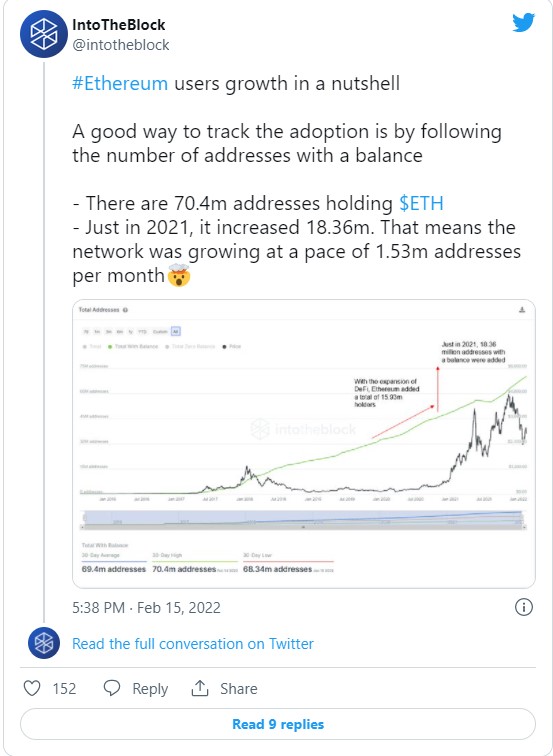This screenshot has width=553, height=756.
Task: Open the IntoTheBlock profile avatar
Action: coord(43,34)
